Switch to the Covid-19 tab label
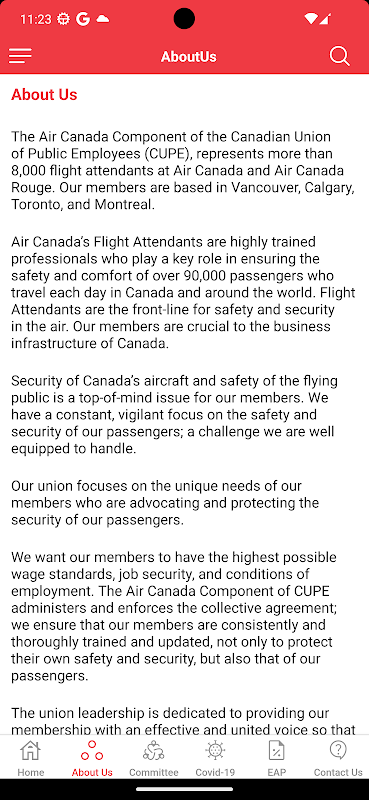369x800 pixels. point(215,772)
